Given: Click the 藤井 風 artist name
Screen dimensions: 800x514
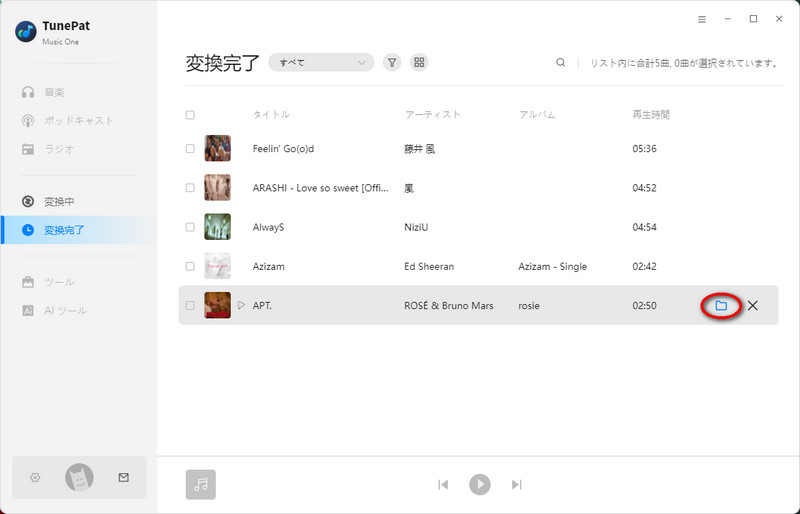Looking at the screenshot, I should (419, 149).
